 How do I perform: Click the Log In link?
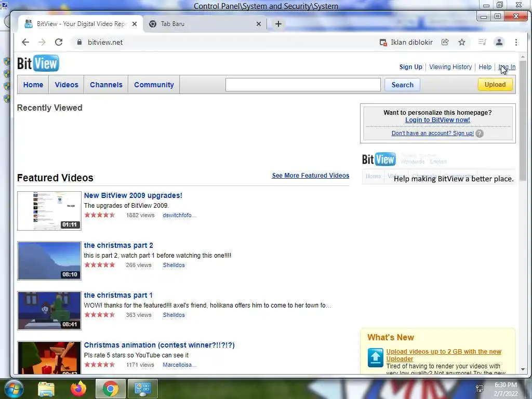pyautogui.click(x=507, y=67)
